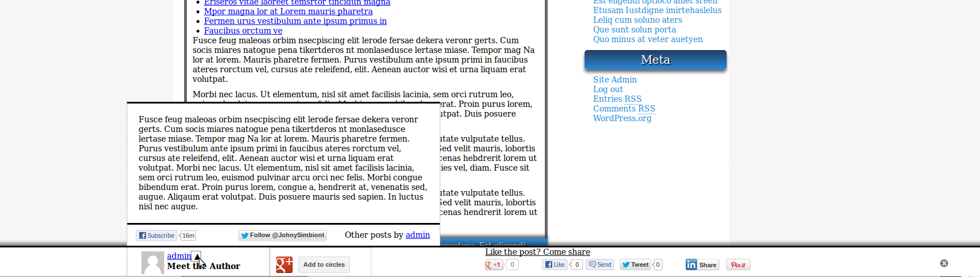Viewport: 980px width, 277px height.
Task: Click the Google +1 button
Action: [x=494, y=264]
